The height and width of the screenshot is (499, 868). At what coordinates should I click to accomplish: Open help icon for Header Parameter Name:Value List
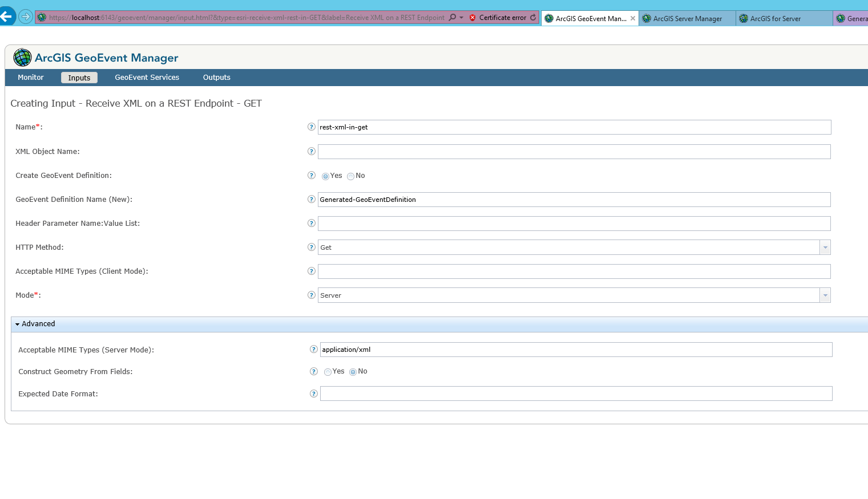coord(311,223)
